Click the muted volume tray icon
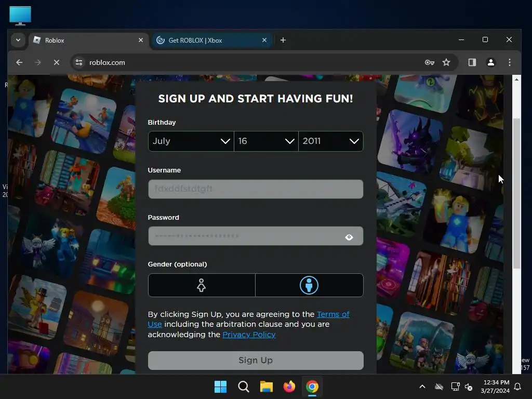Image resolution: width=532 pixels, height=399 pixels. coord(469,387)
